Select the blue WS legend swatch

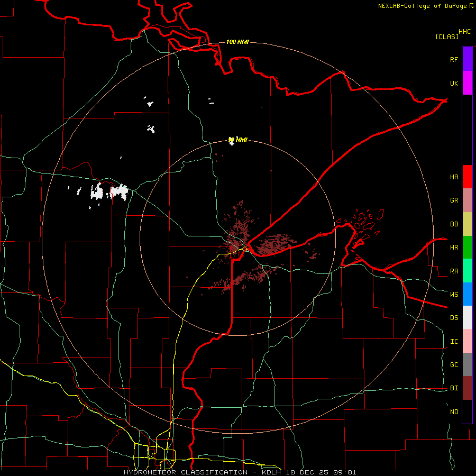pos(467,294)
